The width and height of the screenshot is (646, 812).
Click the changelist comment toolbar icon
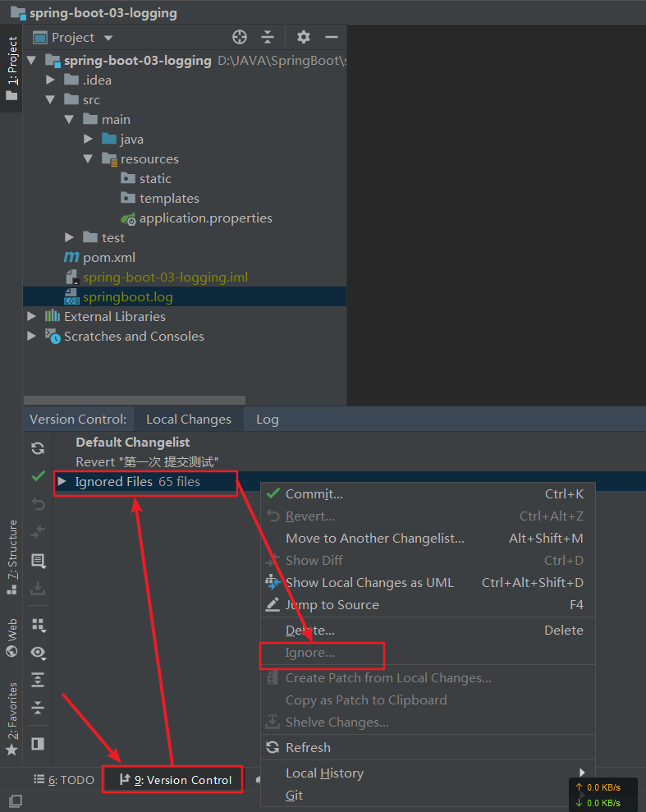tap(39, 561)
